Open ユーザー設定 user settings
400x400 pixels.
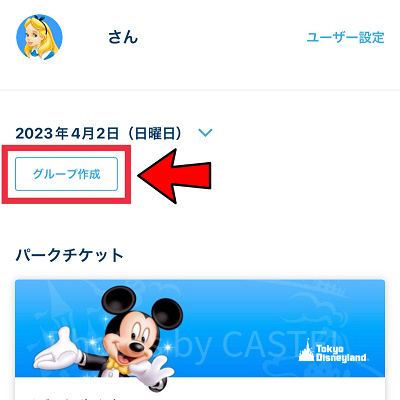point(345,37)
